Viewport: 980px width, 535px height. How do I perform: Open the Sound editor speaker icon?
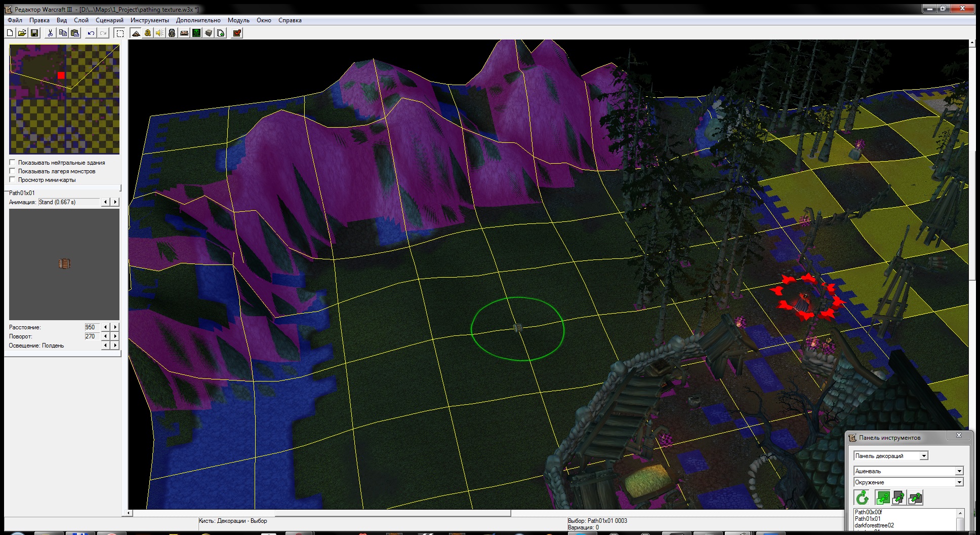[160, 33]
